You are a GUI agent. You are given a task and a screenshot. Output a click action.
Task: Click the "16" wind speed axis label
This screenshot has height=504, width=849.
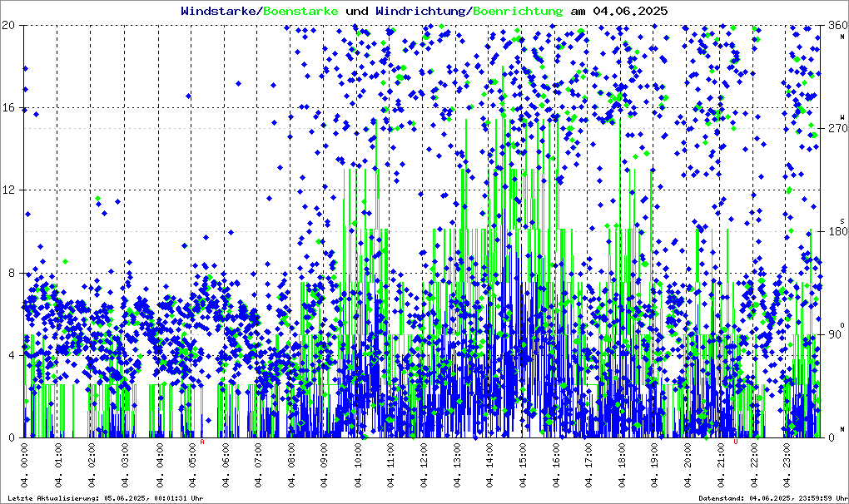coord(7,107)
